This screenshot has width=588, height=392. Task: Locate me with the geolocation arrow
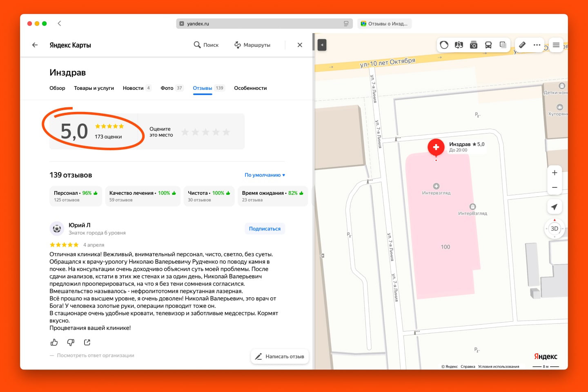[555, 207]
